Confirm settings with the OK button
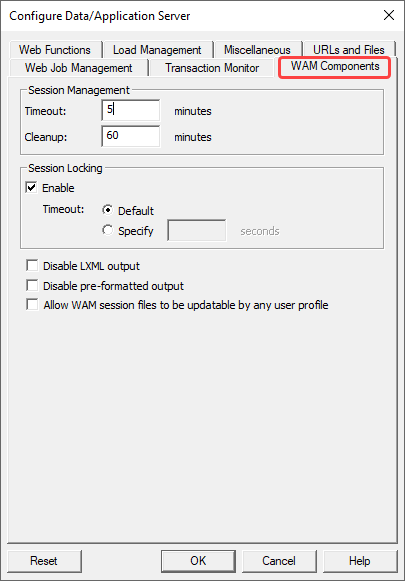 pyautogui.click(x=198, y=561)
